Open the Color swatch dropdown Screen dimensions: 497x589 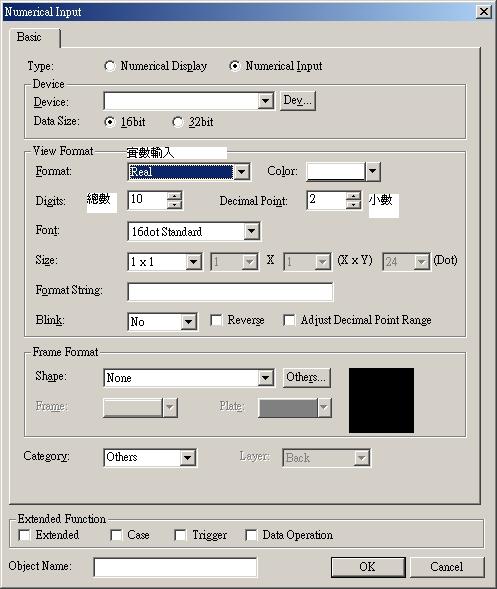(x=372, y=171)
